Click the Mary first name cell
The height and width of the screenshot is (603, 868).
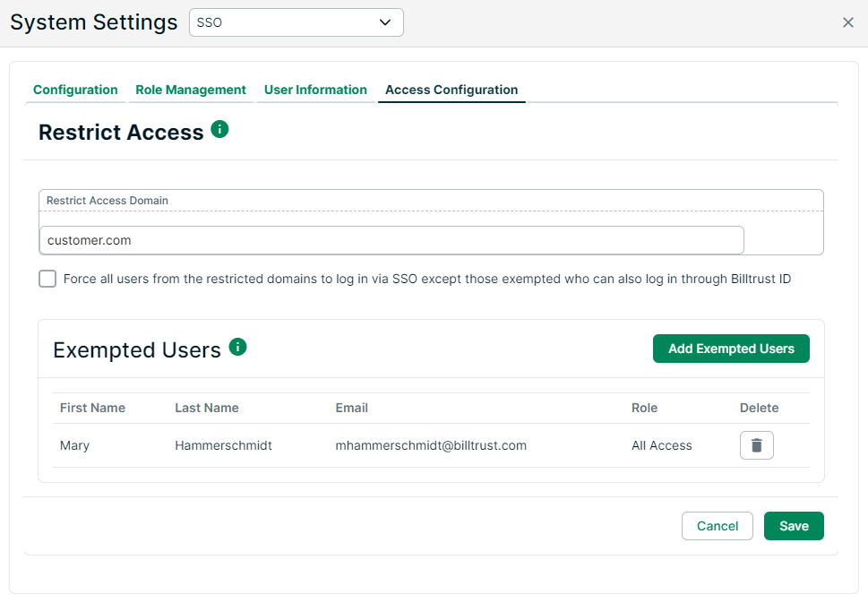click(74, 445)
